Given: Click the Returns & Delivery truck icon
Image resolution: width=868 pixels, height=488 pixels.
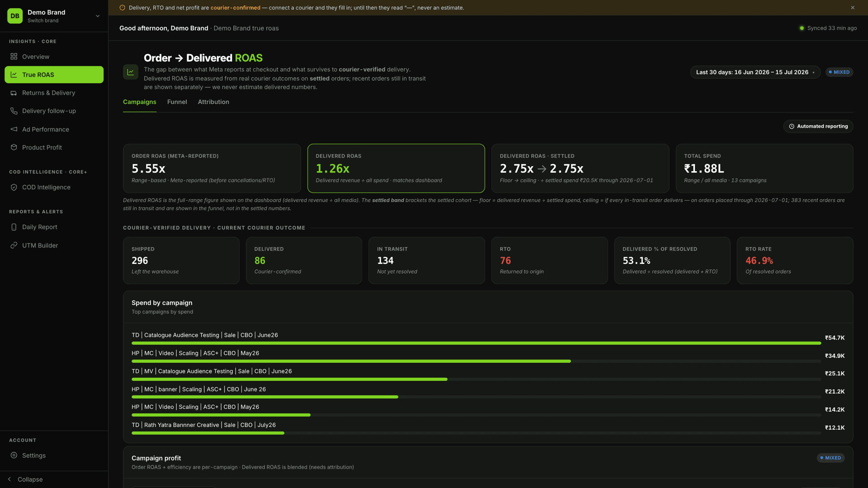Looking at the screenshot, I should (14, 93).
